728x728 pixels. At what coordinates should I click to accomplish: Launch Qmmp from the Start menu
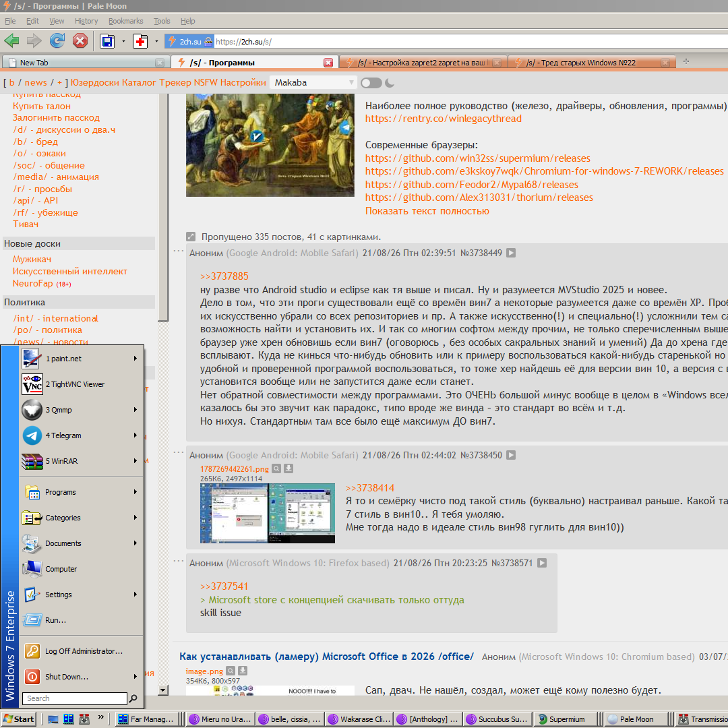[82, 410]
